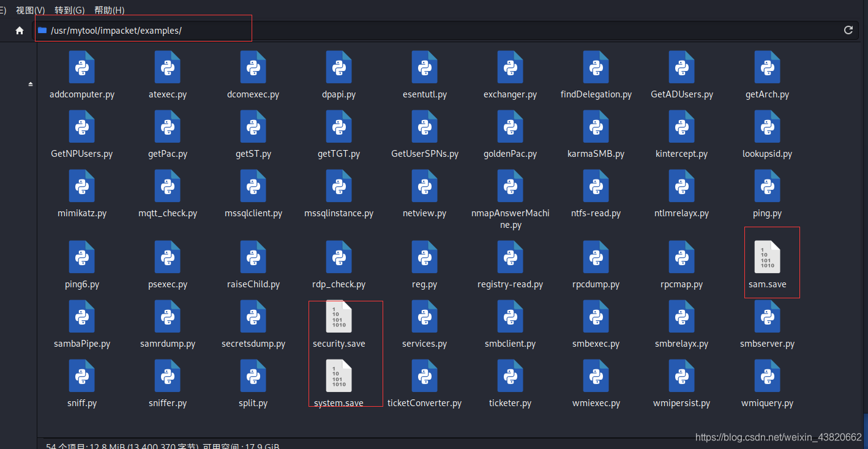
Task: Select the ticketConverter.py file icon
Action: 425,376
